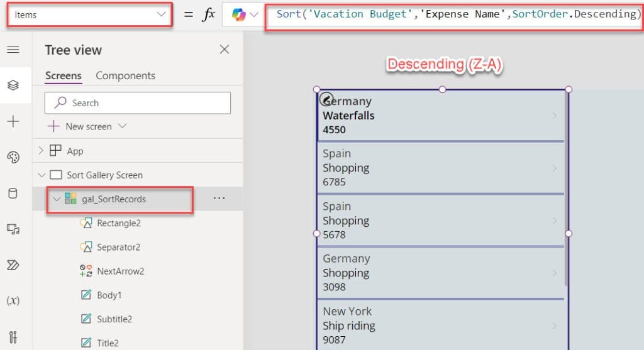644x350 pixels.
Task: Click next arrow on Shopping 6785 row
Action: click(555, 168)
